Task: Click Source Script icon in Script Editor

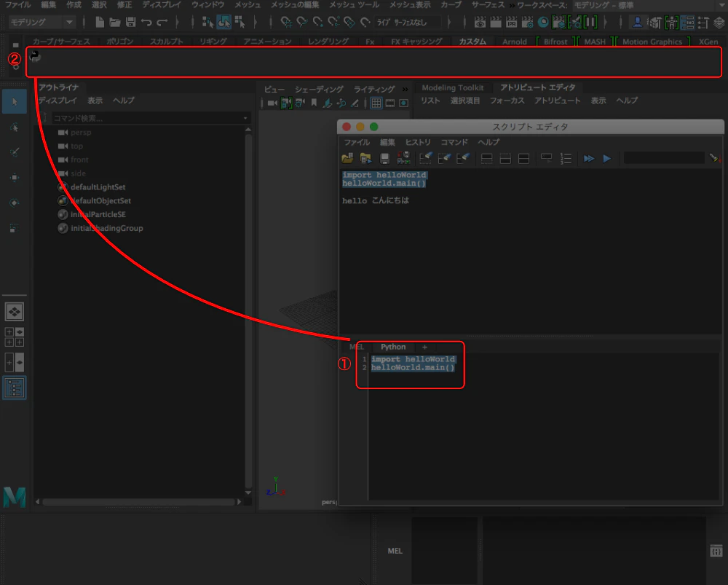Action: 366,159
